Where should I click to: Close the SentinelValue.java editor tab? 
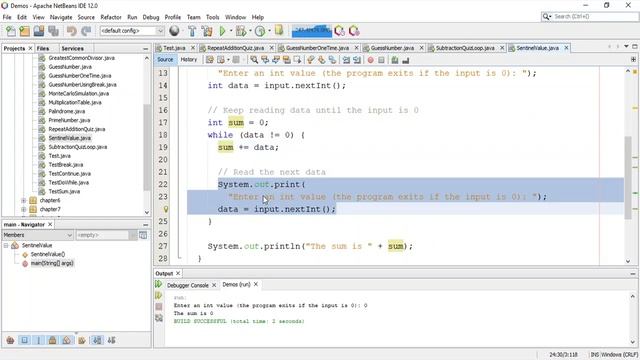566,48
